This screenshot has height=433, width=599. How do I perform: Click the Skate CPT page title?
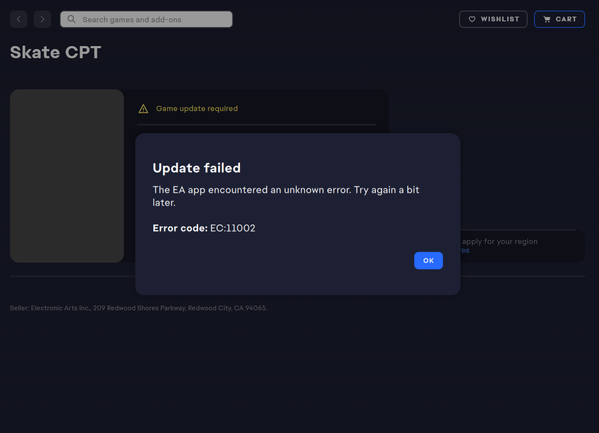point(55,52)
